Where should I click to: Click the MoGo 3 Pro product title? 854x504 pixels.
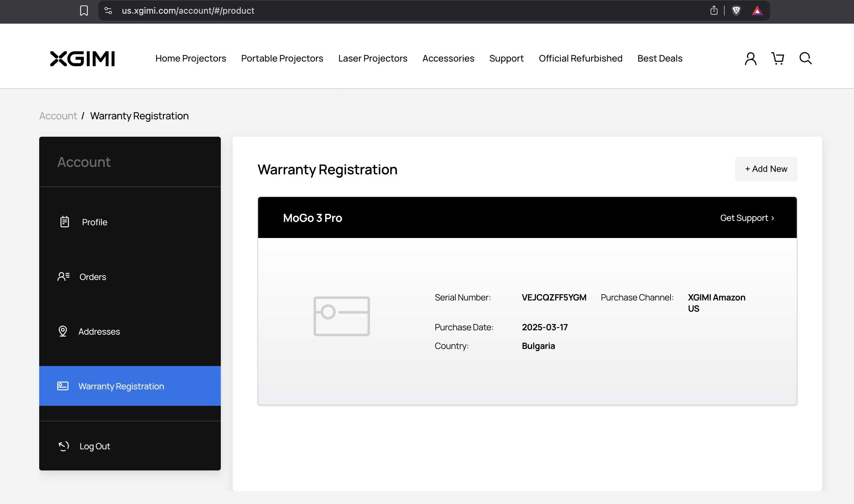click(312, 218)
